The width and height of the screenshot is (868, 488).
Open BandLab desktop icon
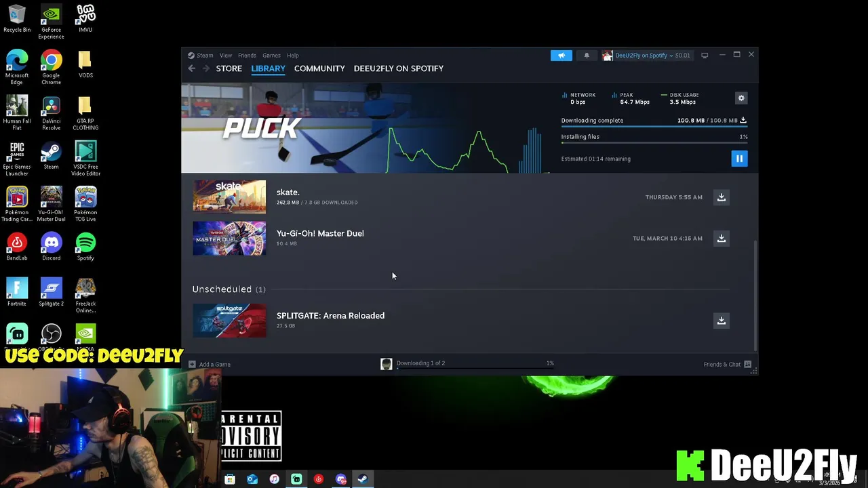click(17, 247)
